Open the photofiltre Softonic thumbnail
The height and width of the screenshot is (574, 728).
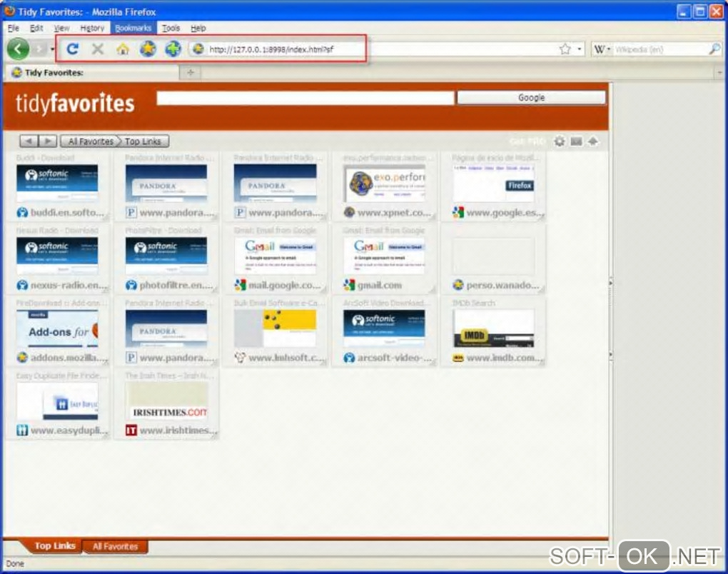pos(166,256)
